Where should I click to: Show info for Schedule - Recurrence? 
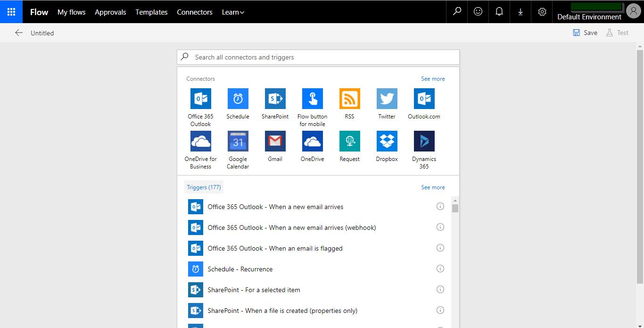(440, 269)
